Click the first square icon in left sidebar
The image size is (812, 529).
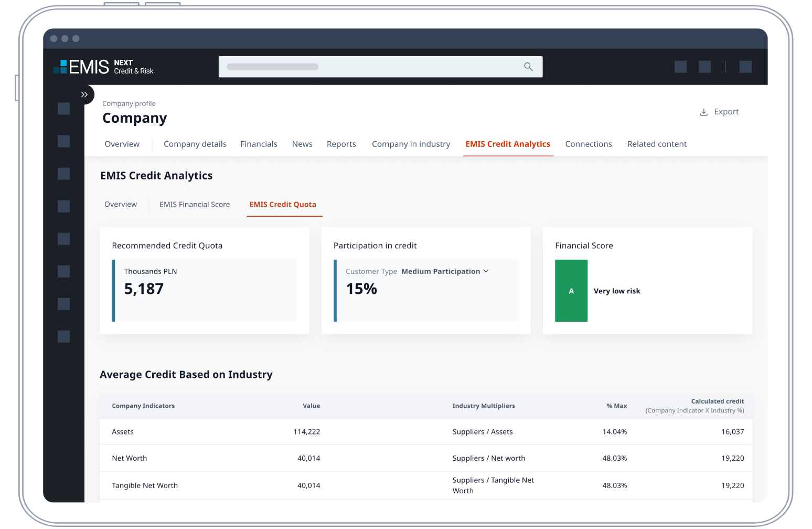pos(64,109)
